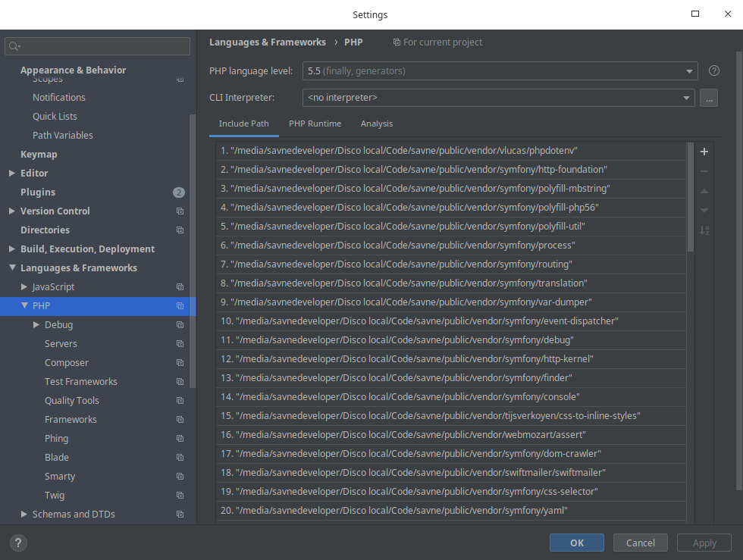The width and height of the screenshot is (743, 560).
Task: Expand the Debug node under PHP
Action: (36, 324)
